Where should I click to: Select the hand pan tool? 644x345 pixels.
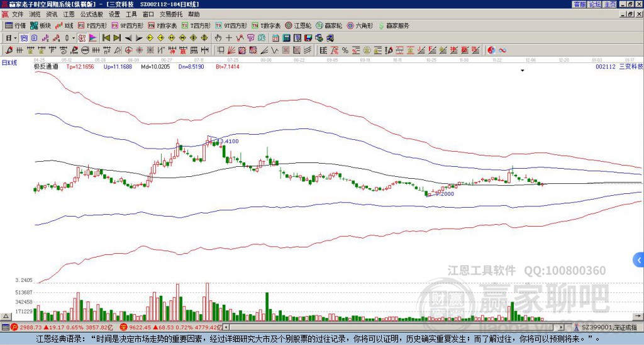[x=218, y=38]
